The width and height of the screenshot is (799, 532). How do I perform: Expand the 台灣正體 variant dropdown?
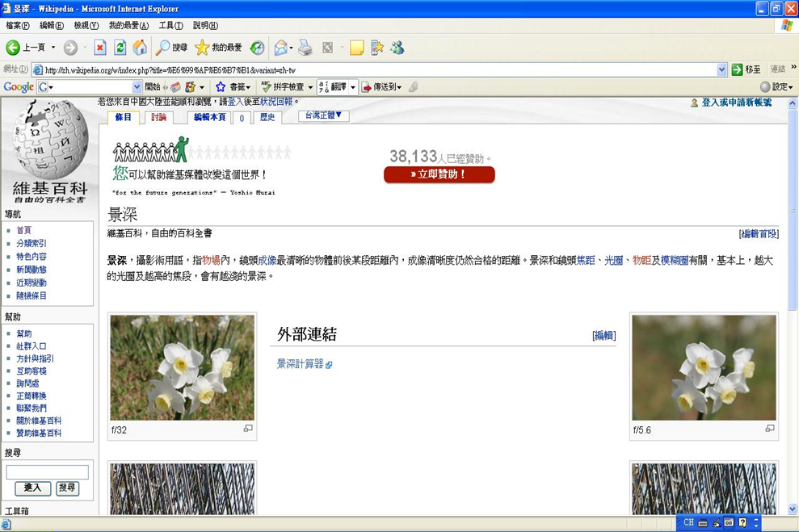point(323,115)
